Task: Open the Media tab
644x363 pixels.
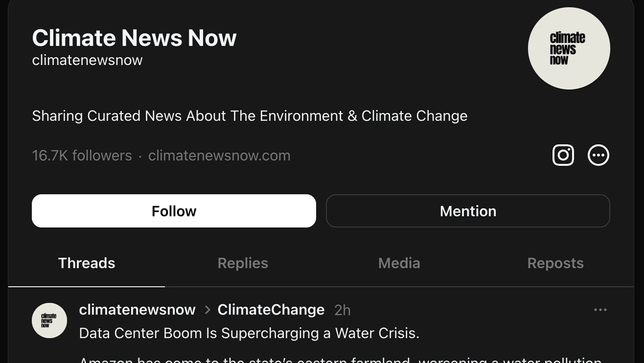Action: 399,263
